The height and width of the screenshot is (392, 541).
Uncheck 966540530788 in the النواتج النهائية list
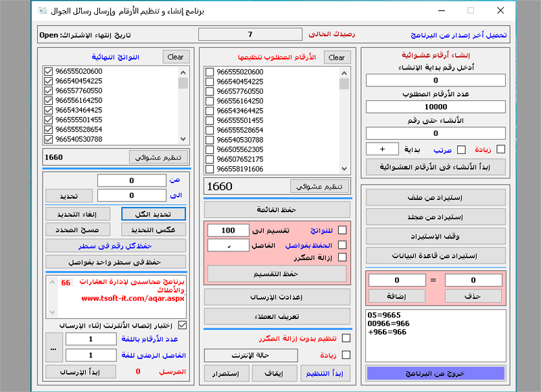[48, 139]
